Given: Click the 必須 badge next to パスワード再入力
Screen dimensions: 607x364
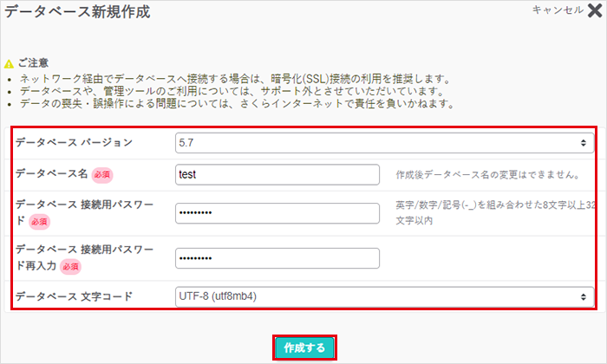Looking at the screenshot, I should click(x=69, y=267).
